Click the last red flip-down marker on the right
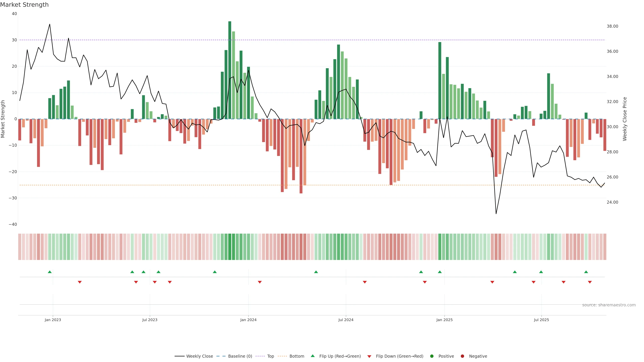This screenshot has height=362, width=644. point(590,282)
